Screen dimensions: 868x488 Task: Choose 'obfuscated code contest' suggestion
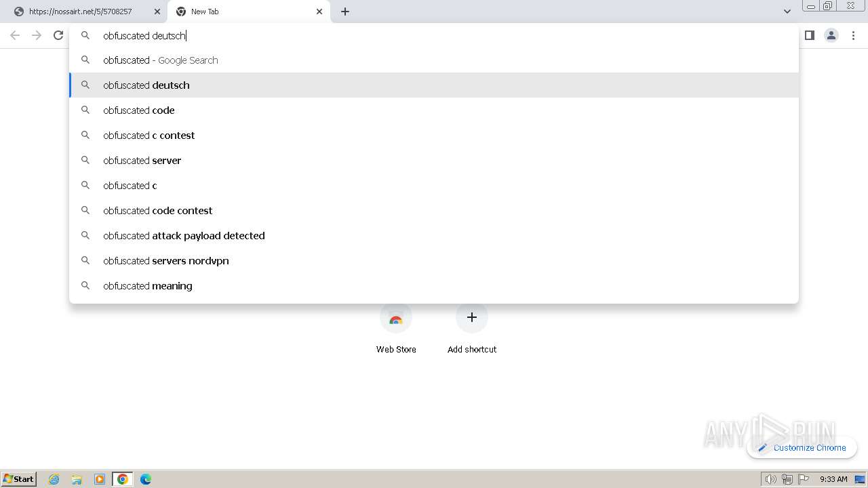click(x=434, y=211)
